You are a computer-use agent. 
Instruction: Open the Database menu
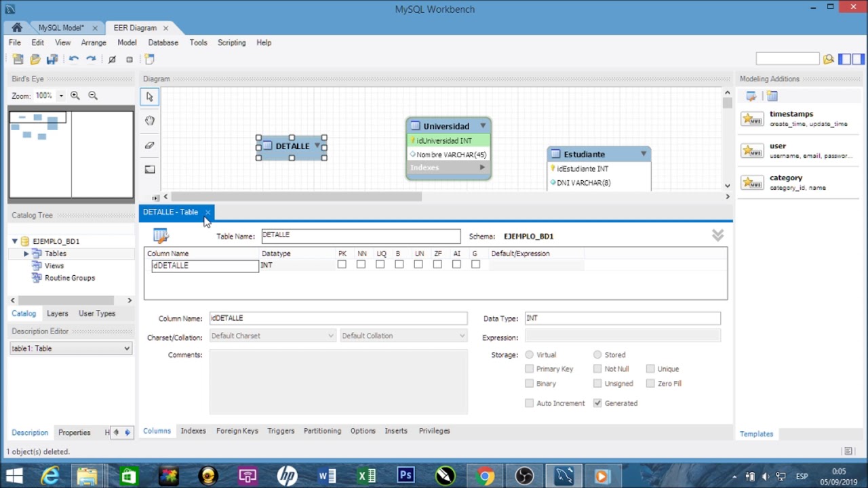[x=163, y=43]
